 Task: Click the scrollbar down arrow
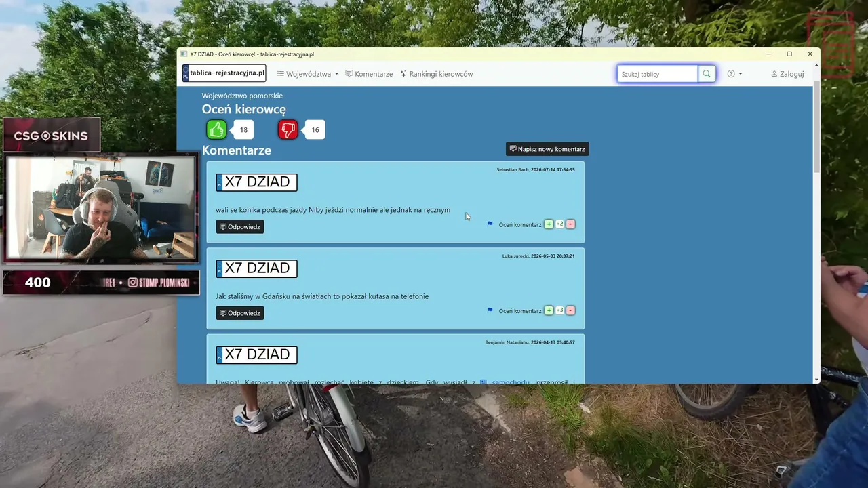tap(816, 380)
